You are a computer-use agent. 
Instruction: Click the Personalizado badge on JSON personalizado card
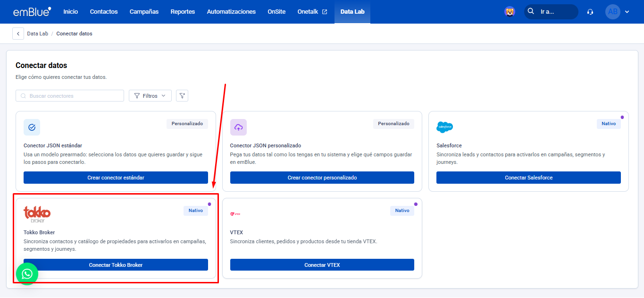393,124
